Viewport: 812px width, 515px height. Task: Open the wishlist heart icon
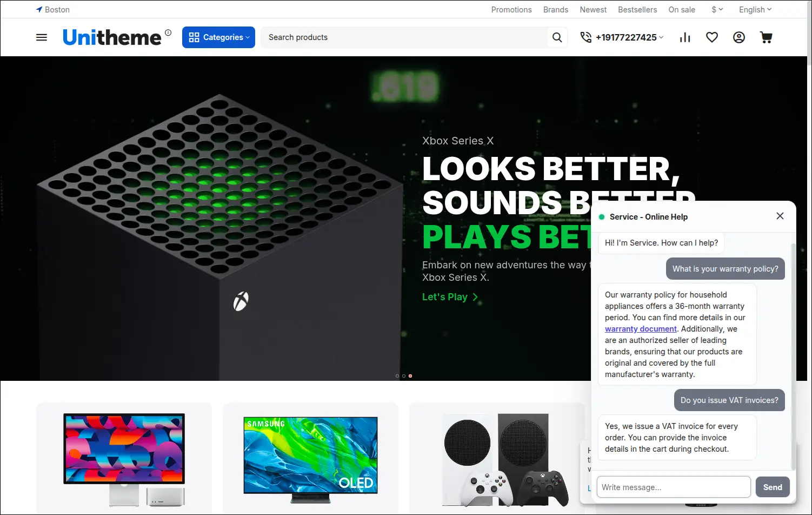point(712,37)
